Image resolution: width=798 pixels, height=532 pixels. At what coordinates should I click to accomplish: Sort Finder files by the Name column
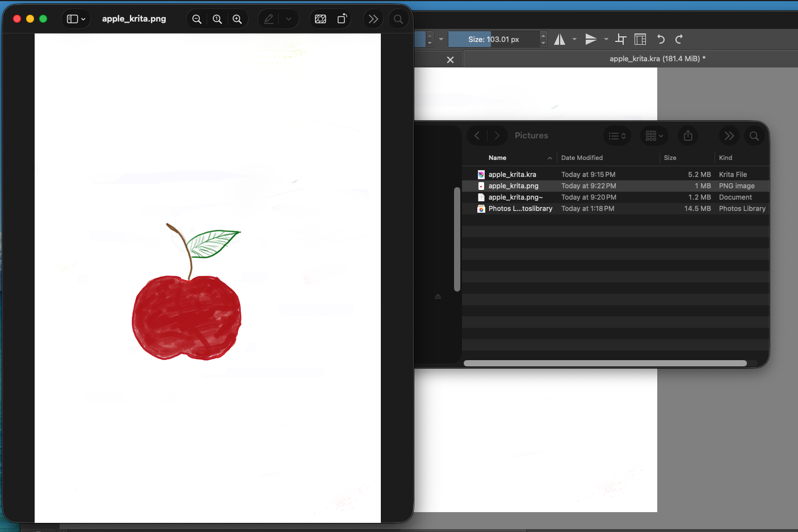tap(497, 158)
